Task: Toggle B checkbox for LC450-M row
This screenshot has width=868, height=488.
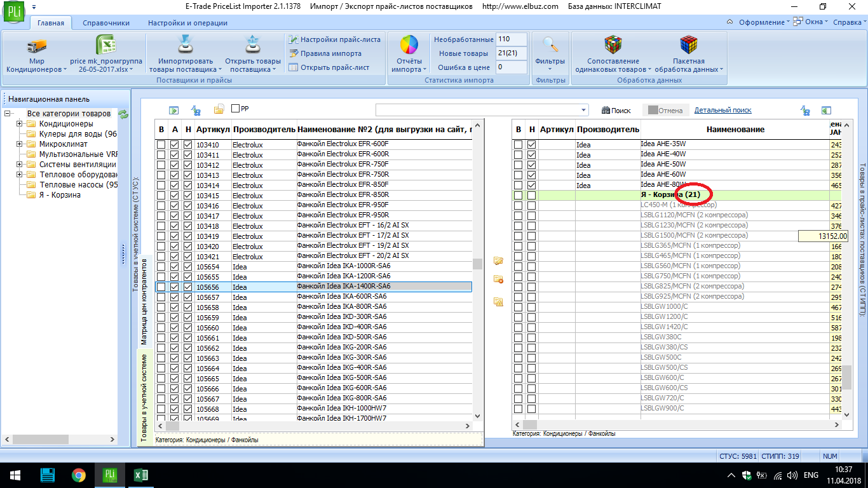Action: click(519, 206)
